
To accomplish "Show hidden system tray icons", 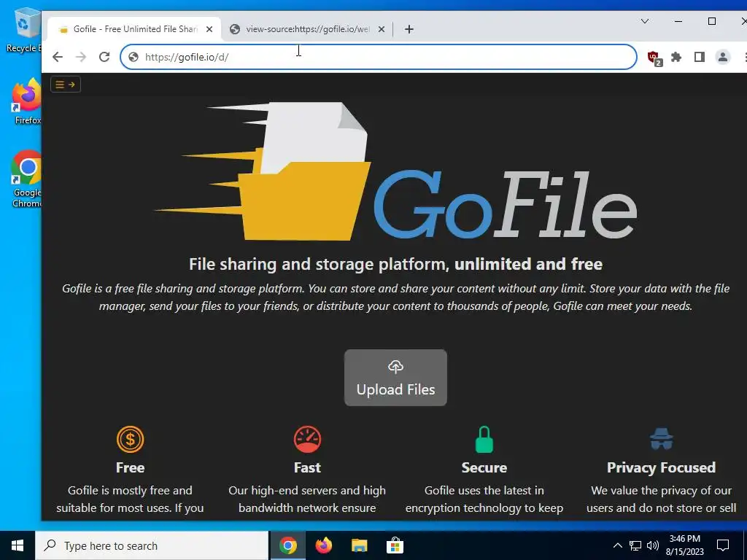I will (617, 545).
